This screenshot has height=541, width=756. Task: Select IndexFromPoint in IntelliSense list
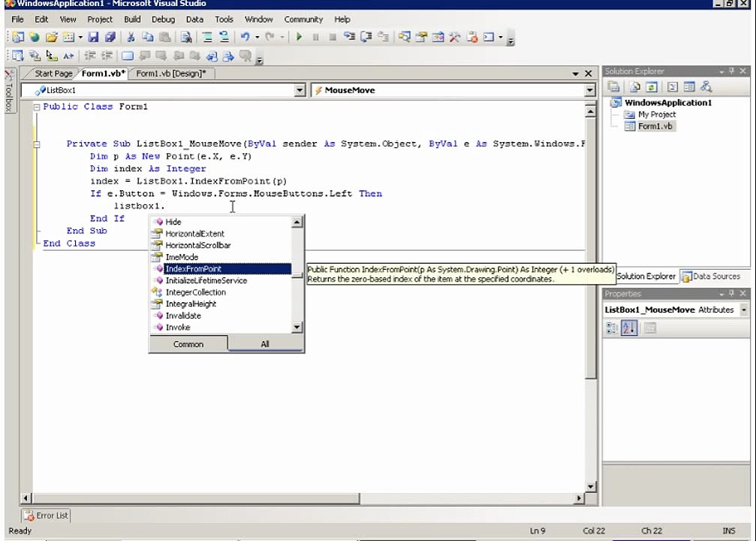point(221,269)
